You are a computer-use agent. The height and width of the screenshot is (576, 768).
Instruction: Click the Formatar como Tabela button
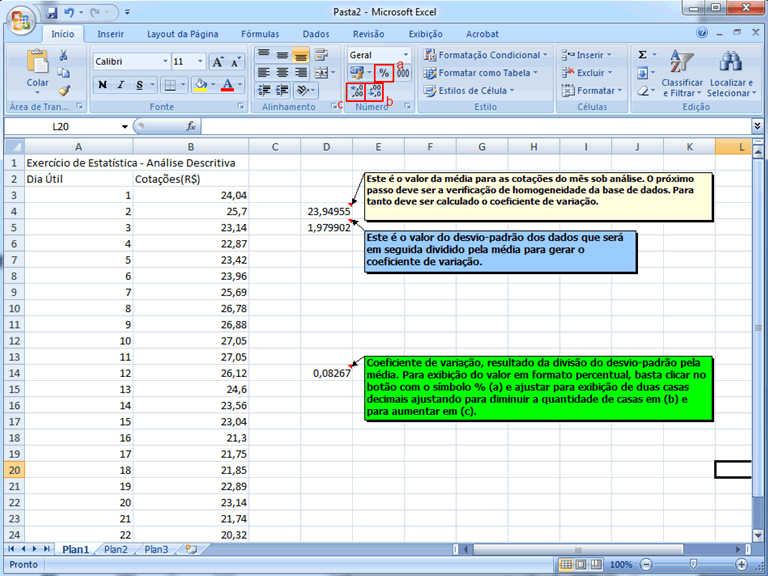486,73
